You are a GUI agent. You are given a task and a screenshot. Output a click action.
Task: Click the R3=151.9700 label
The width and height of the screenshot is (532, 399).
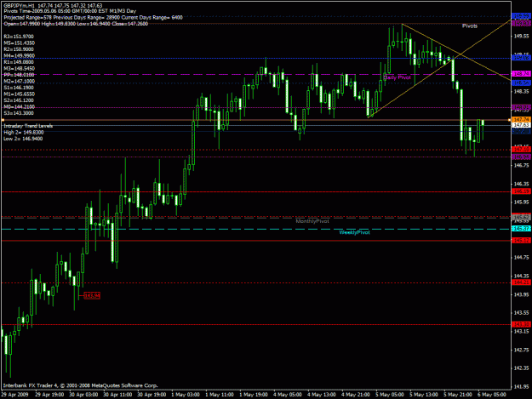tap(19, 37)
